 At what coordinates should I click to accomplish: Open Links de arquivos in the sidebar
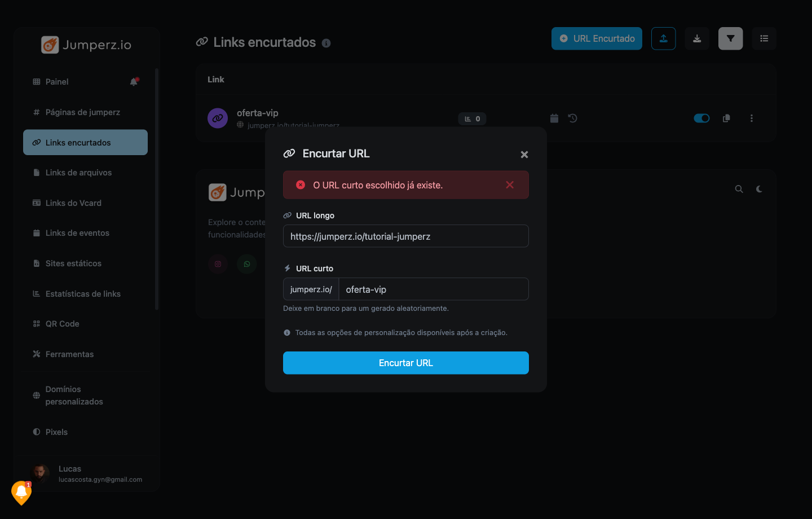click(x=85, y=173)
